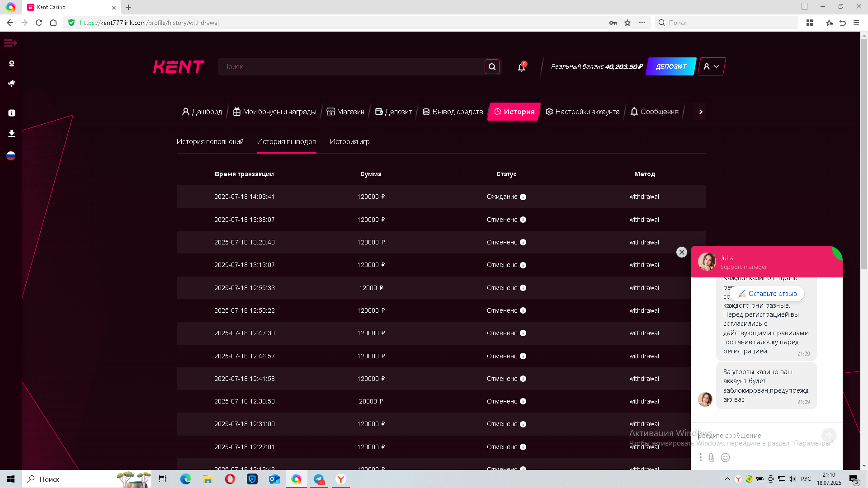Viewport: 868px width, 488px height.
Task: Open the user profile dropdown
Action: pyautogui.click(x=711, y=66)
